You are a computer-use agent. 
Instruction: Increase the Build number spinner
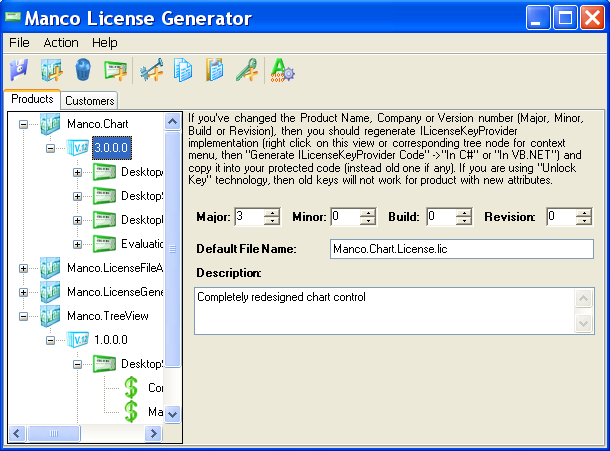coord(464,212)
